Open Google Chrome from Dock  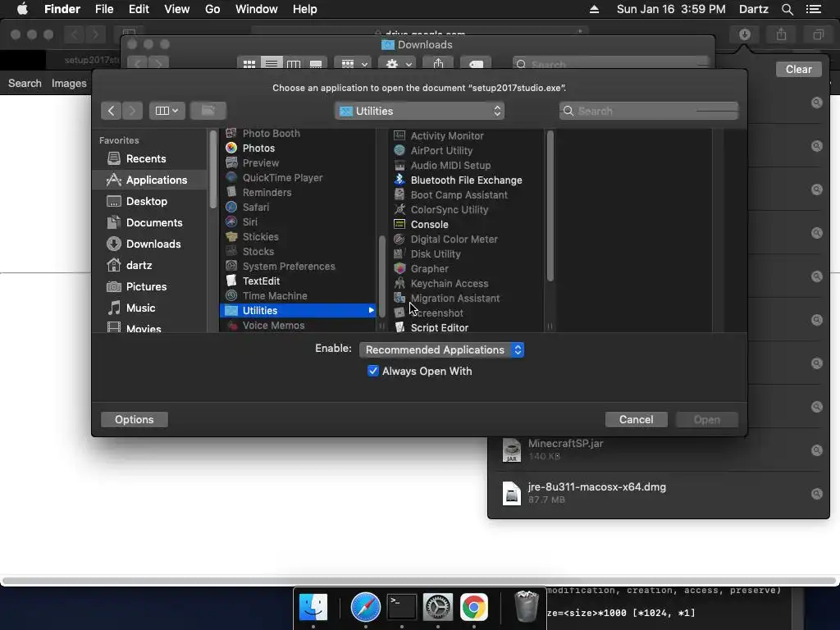pos(473,607)
